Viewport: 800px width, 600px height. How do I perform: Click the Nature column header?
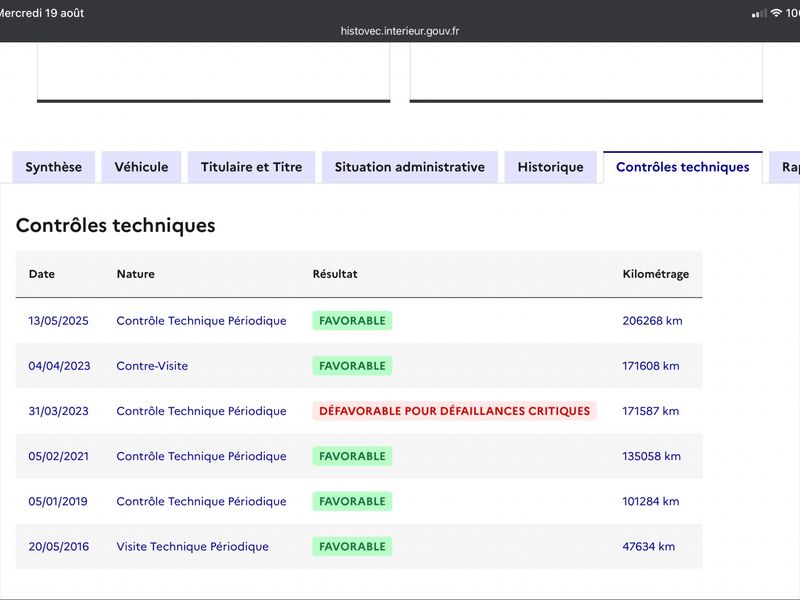136,274
